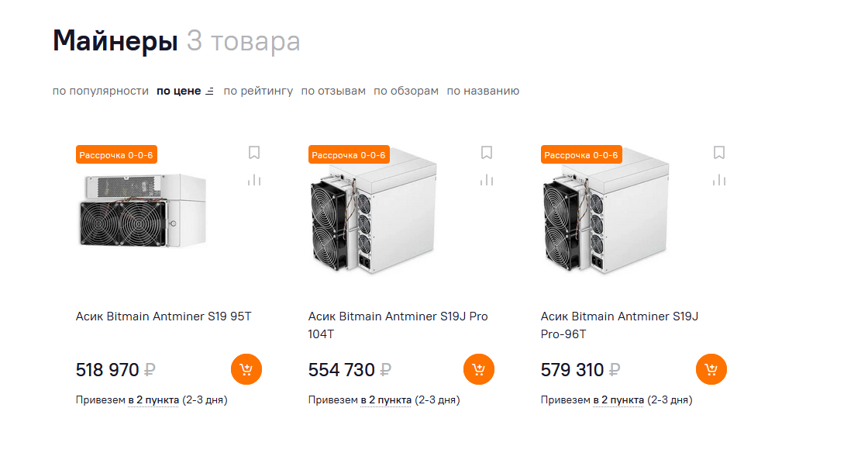Compare the Antminer S19J Pro 104T
The height and width of the screenshot is (453, 868).
[x=487, y=180]
